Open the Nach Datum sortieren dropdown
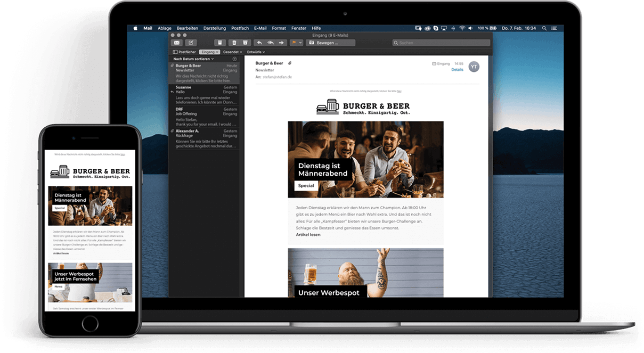The width and height of the screenshot is (644, 353). tap(193, 59)
